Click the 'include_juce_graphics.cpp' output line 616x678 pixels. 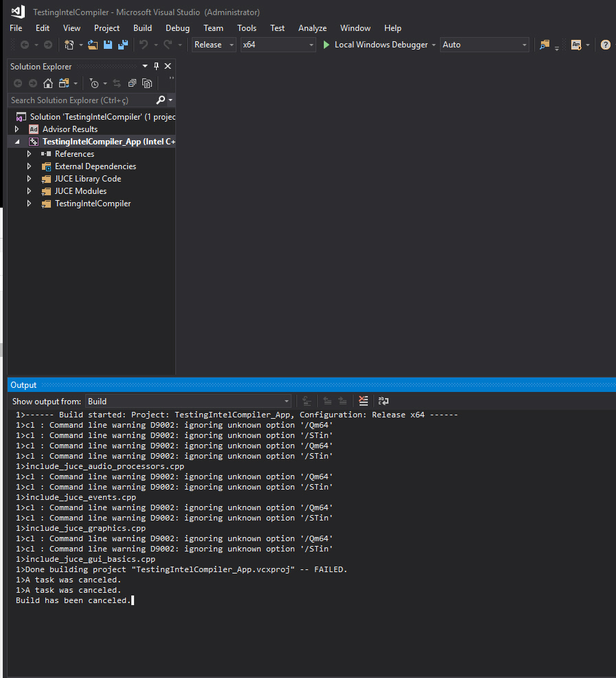click(x=81, y=528)
